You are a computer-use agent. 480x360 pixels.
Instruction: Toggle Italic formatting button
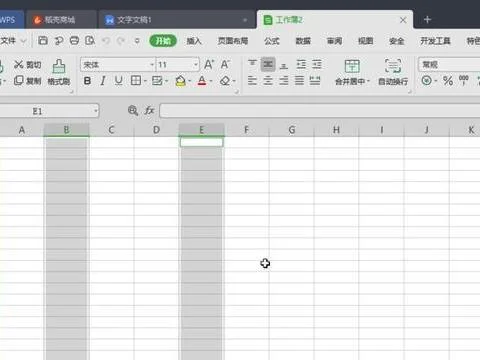[103, 81]
